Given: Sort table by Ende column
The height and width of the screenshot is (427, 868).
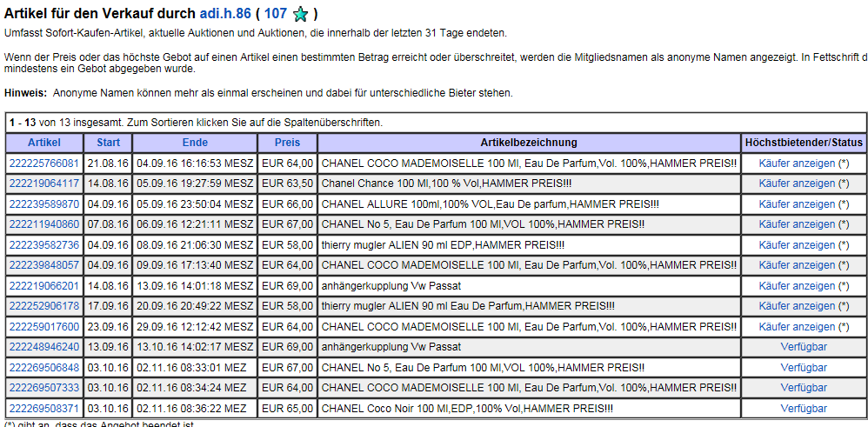Looking at the screenshot, I should (x=195, y=143).
